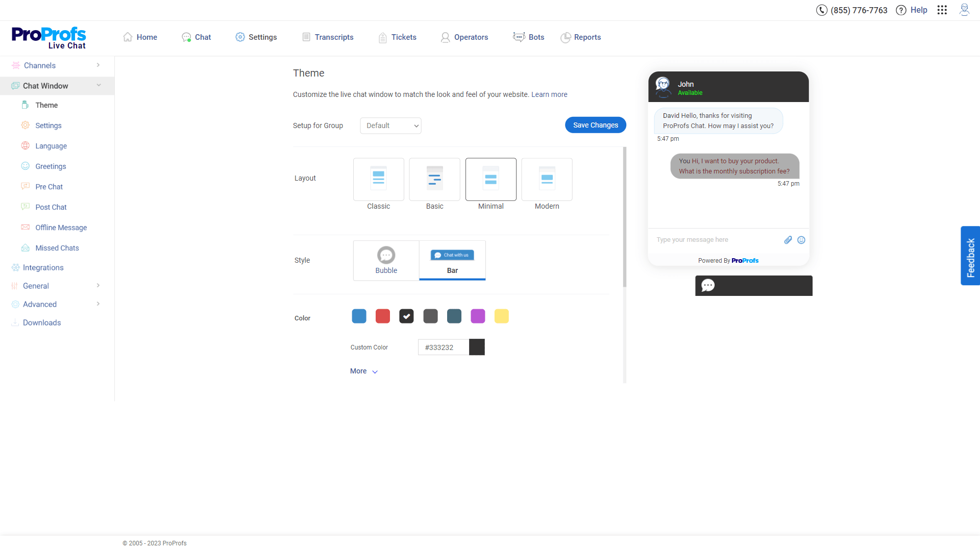Pick the red theme color swatch
This screenshot has width=980, height=551.
pos(383,316)
